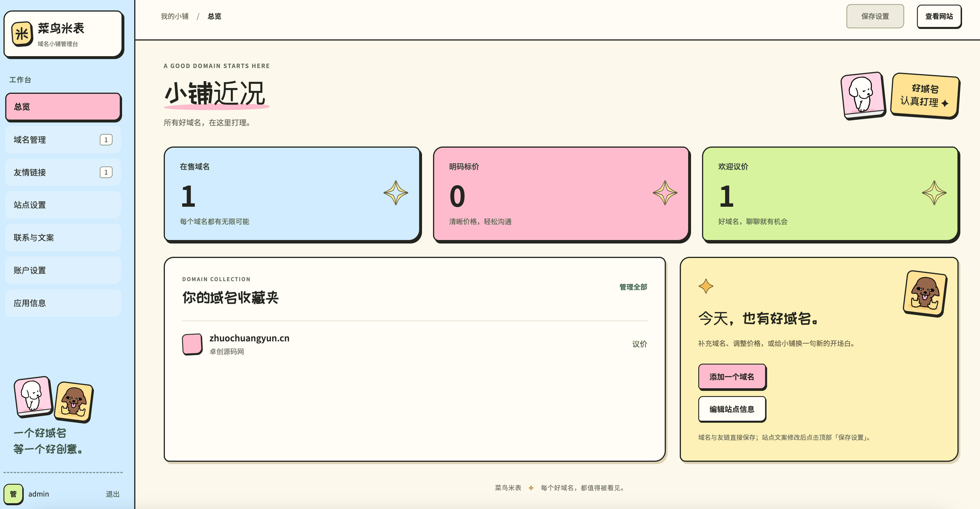The height and width of the screenshot is (509, 980).
Task: Click the 好域名 认真打理 yellow sticker
Action: 925,95
